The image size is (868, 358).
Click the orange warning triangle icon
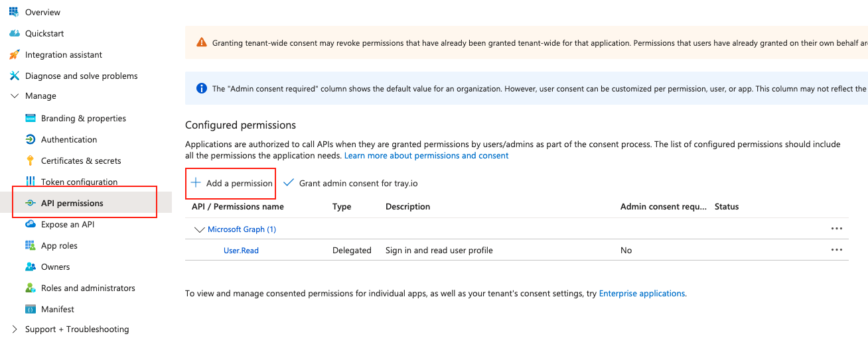202,42
